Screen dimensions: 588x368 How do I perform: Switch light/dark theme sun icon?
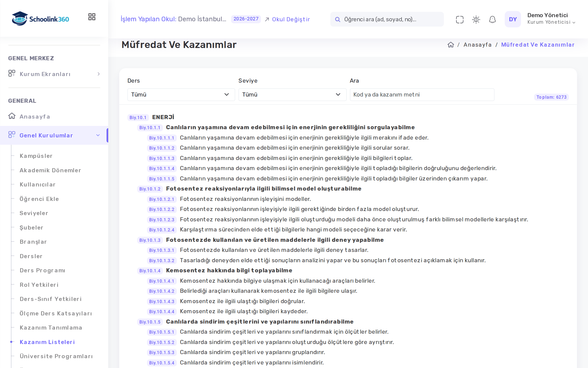click(476, 19)
